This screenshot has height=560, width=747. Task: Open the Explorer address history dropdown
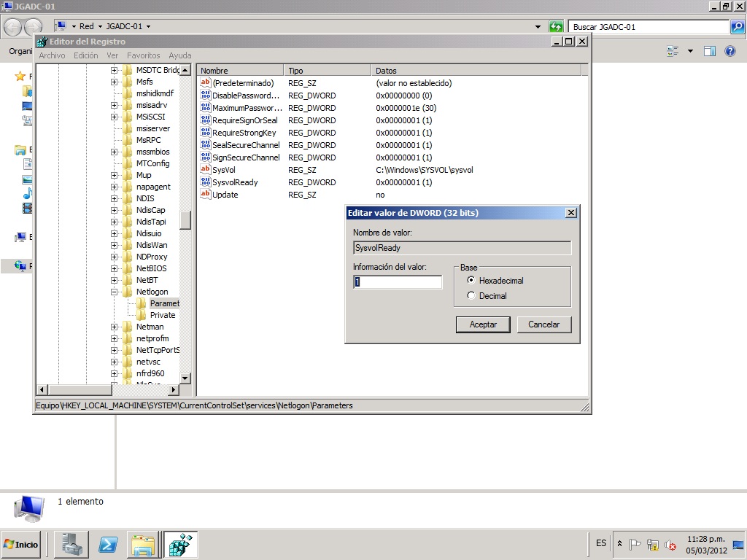point(538,27)
